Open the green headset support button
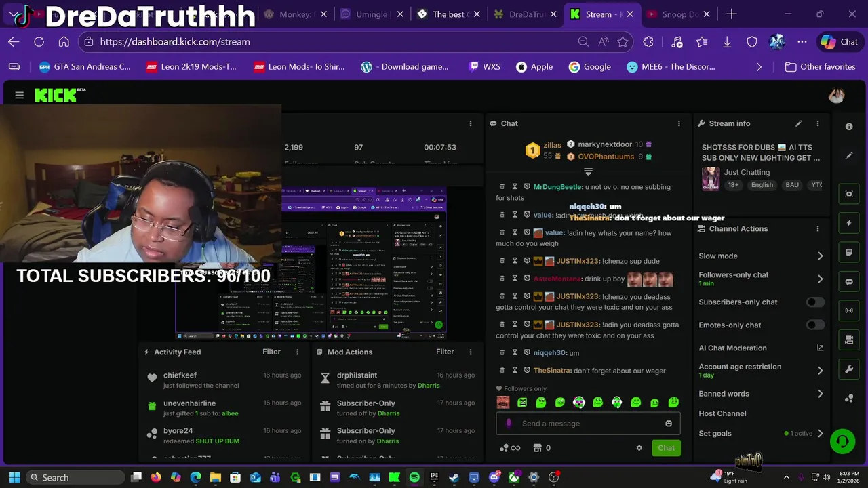868x488 pixels. pos(842,441)
